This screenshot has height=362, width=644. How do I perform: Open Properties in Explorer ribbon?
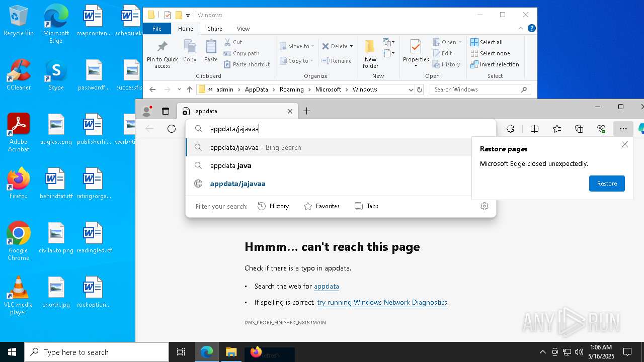click(x=416, y=54)
